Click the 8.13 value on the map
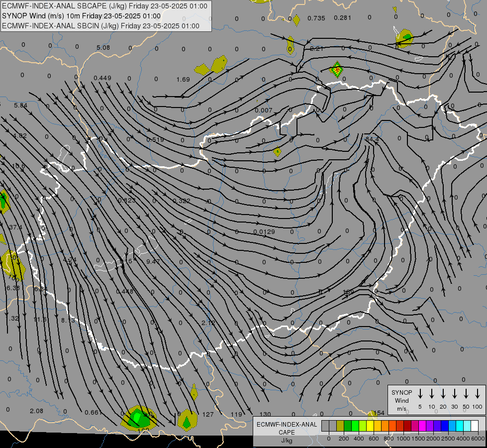This screenshot has height=448, width=487. coord(68,320)
